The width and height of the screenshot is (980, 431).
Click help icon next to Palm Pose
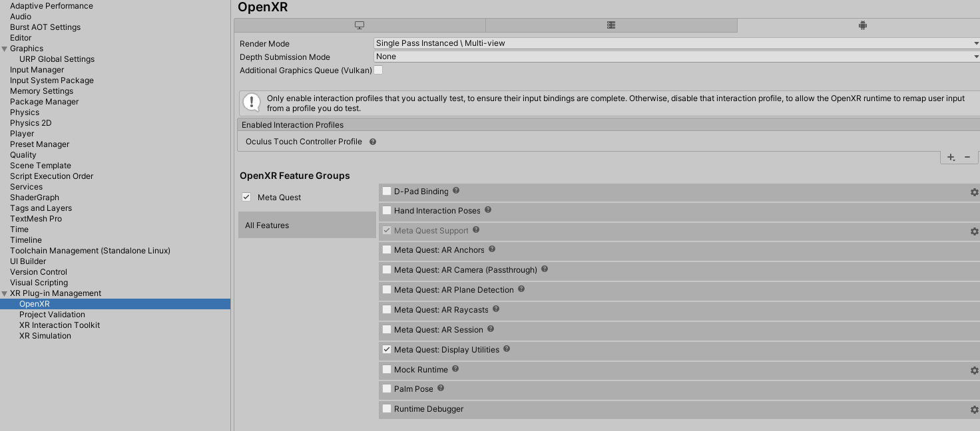pyautogui.click(x=440, y=388)
